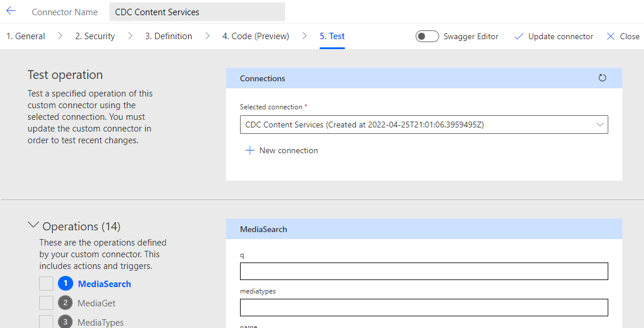Click chevron arrow after 2. Security
The height and width of the screenshot is (328, 644).
click(130, 36)
